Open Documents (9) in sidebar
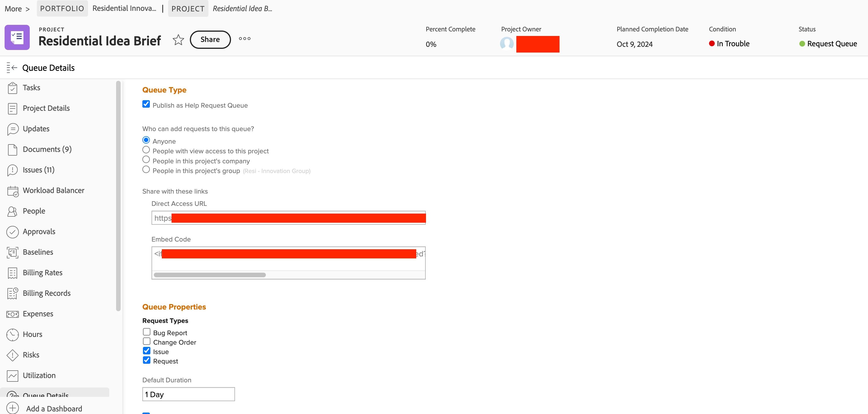This screenshot has height=414, width=868. (47, 149)
